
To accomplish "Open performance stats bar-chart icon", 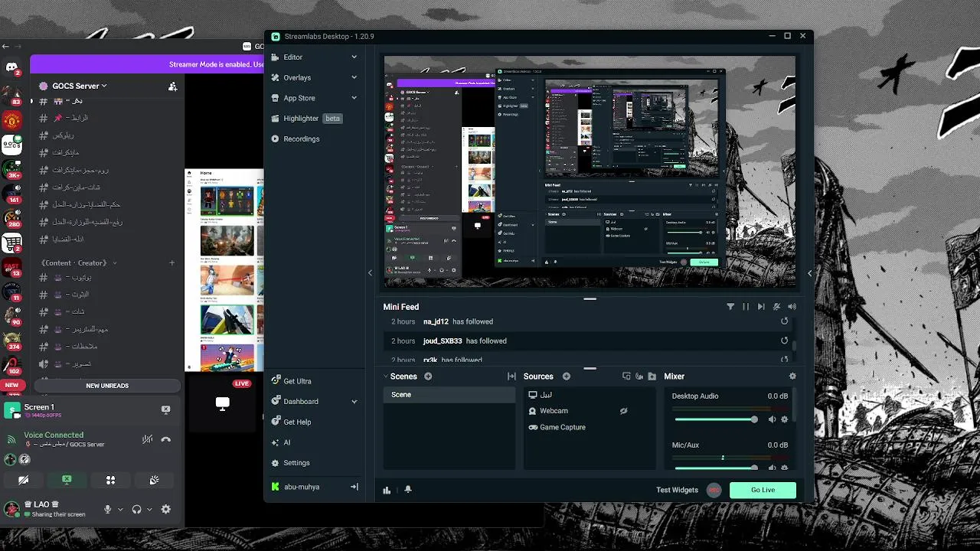I will click(x=387, y=490).
